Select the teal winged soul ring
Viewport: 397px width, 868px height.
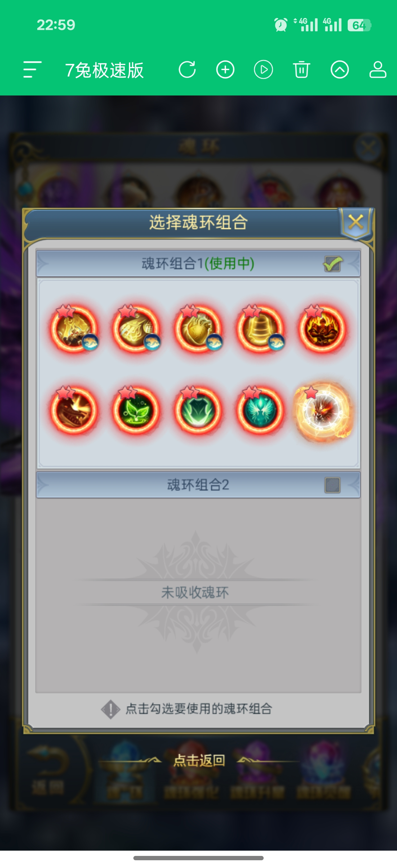tap(260, 410)
